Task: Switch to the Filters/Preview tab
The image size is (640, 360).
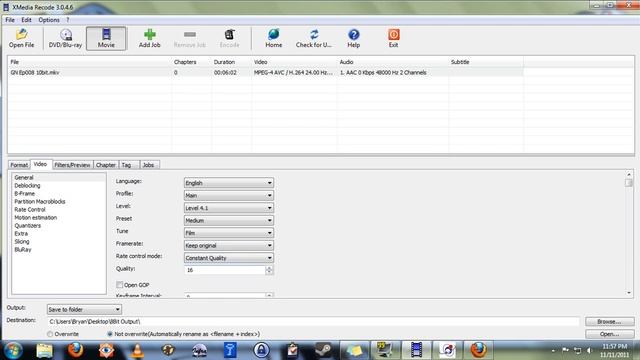Action: (72, 165)
